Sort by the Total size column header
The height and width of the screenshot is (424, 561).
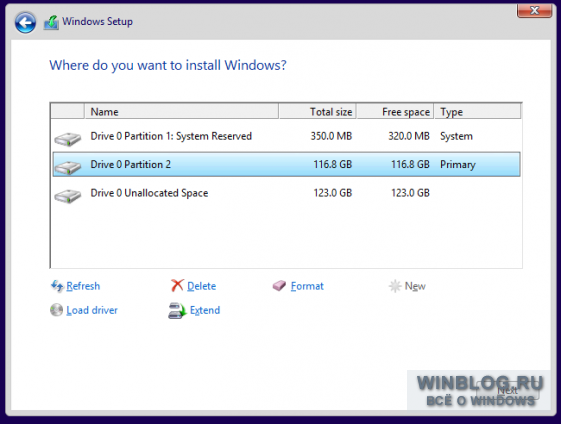(x=317, y=111)
